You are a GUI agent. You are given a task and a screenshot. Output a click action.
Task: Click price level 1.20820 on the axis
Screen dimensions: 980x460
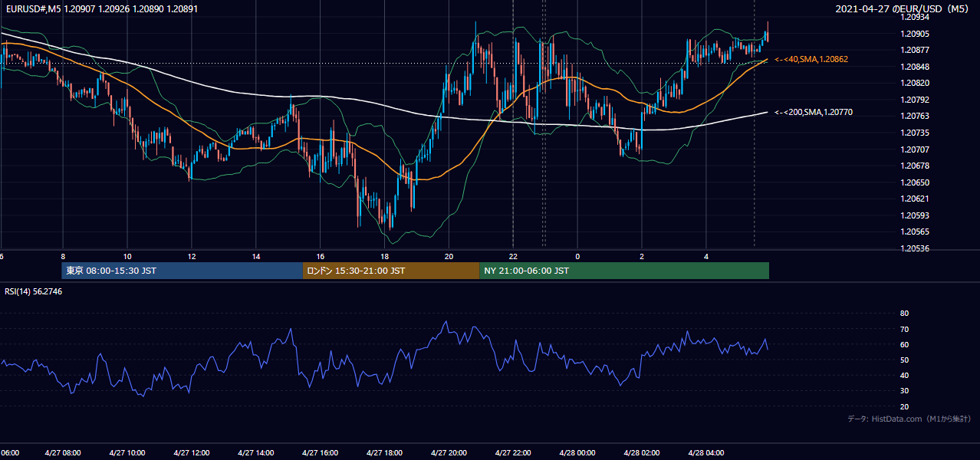click(914, 83)
